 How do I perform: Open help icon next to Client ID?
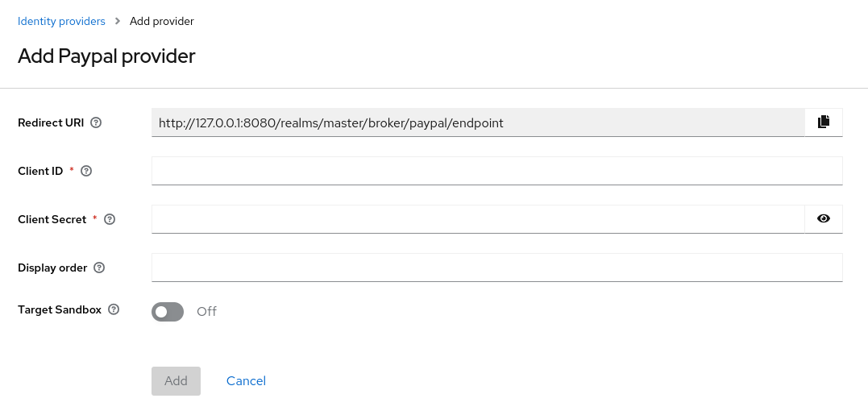[x=86, y=171]
